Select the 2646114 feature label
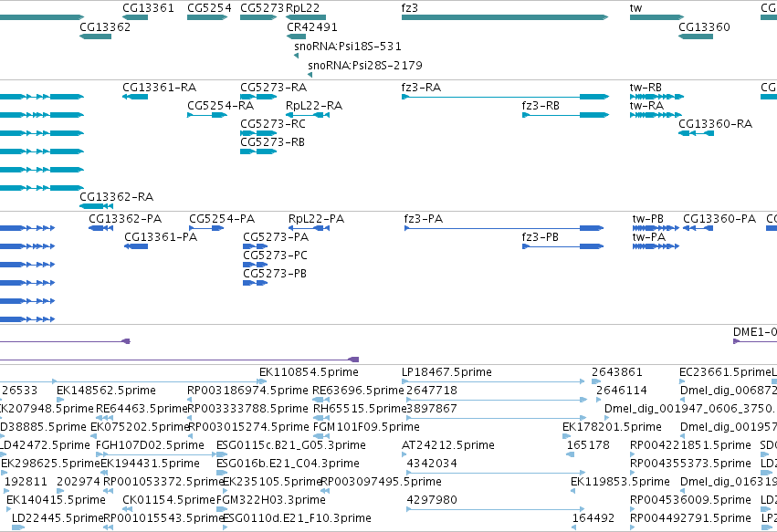777x532 pixels. coord(622,391)
